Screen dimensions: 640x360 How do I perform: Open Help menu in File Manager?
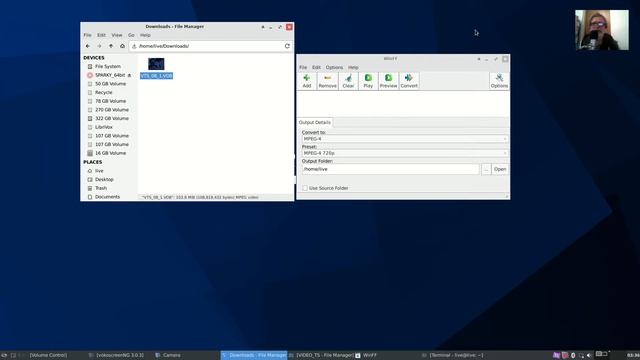pos(145,35)
